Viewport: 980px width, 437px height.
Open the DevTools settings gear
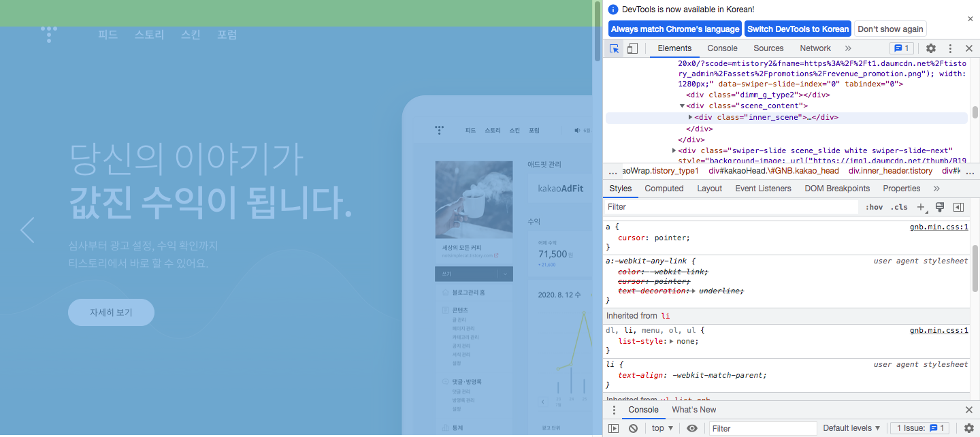coord(931,48)
